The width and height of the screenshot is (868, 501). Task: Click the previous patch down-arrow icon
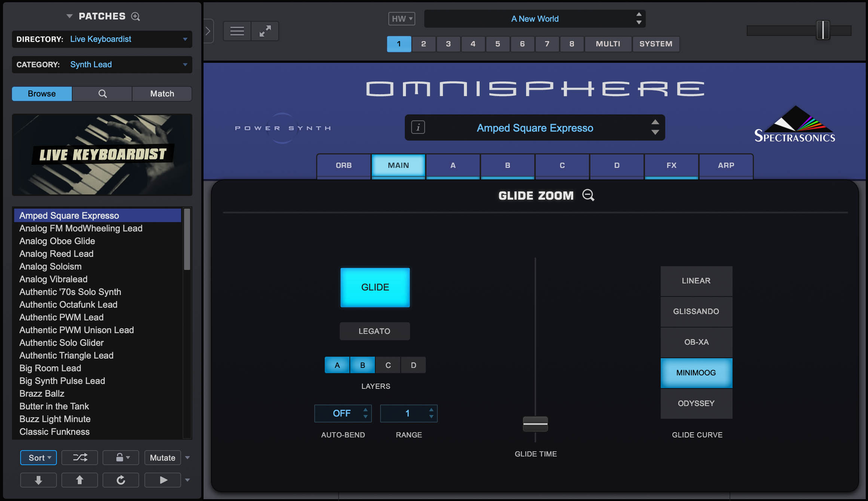pos(38,480)
